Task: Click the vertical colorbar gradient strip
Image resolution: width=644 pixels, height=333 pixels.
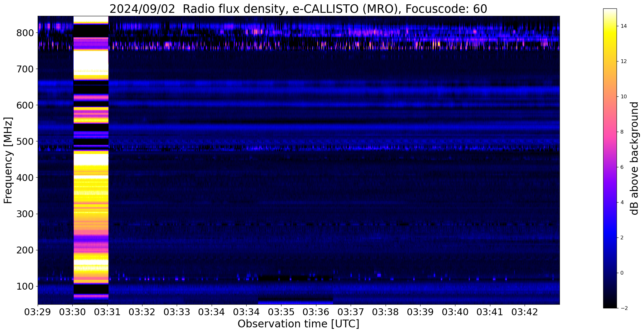Action: (x=610, y=158)
